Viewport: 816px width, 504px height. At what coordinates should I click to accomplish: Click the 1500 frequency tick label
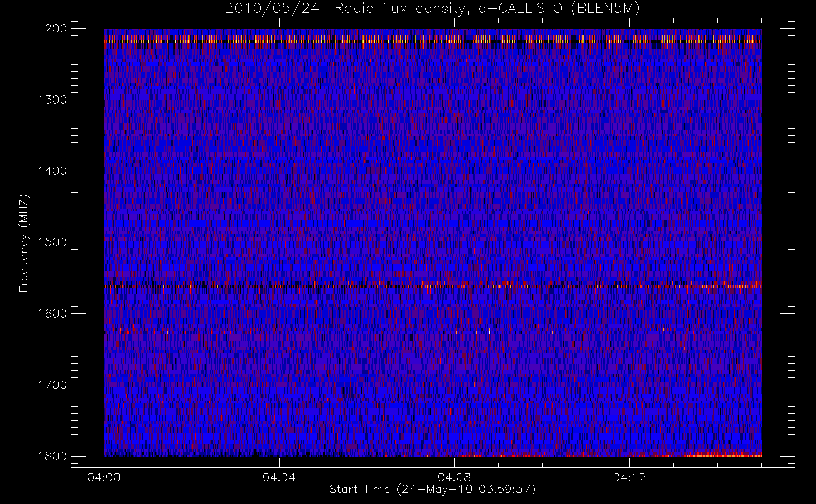pos(52,242)
